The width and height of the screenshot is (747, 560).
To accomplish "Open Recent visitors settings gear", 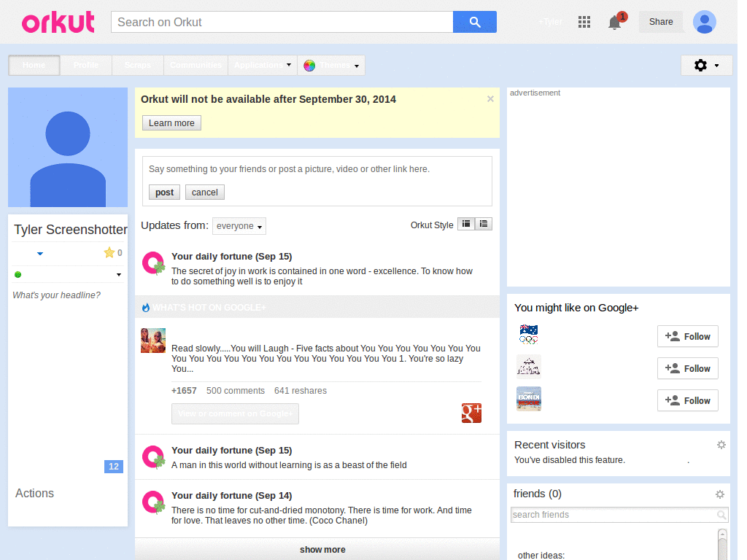I will [721, 445].
